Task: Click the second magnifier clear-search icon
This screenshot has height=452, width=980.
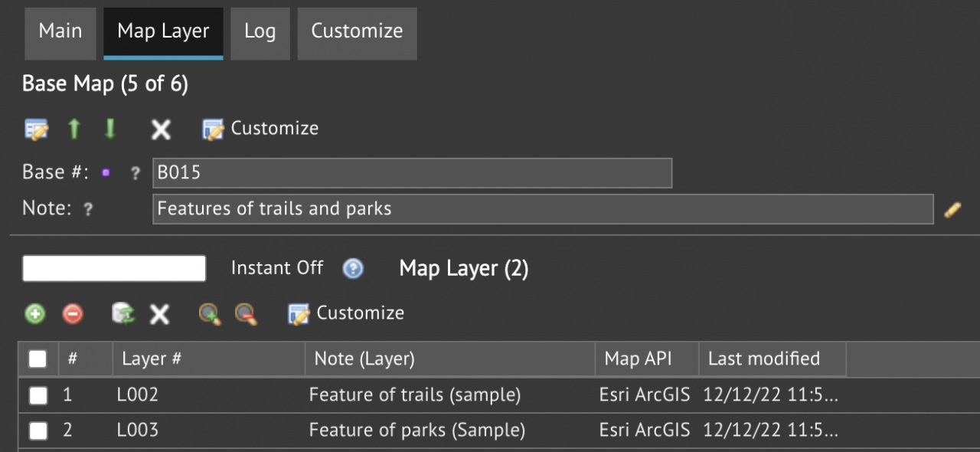Action: pos(246,313)
